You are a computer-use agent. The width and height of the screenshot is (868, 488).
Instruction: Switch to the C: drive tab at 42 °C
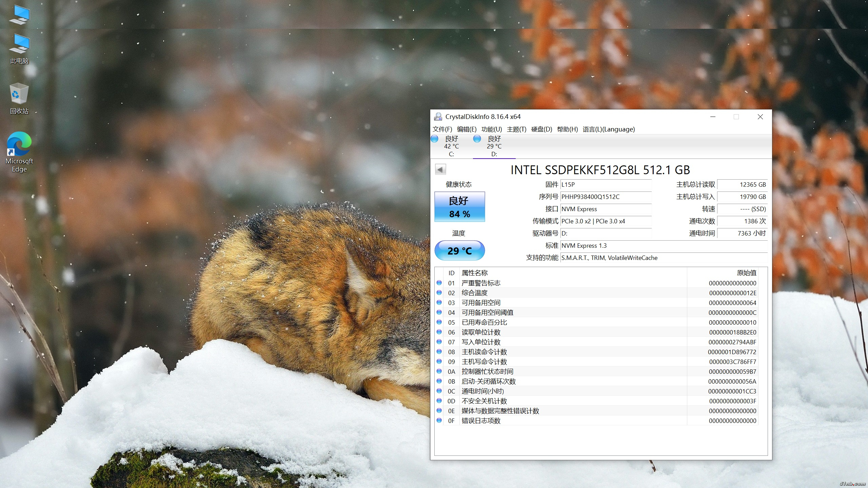tap(451, 146)
